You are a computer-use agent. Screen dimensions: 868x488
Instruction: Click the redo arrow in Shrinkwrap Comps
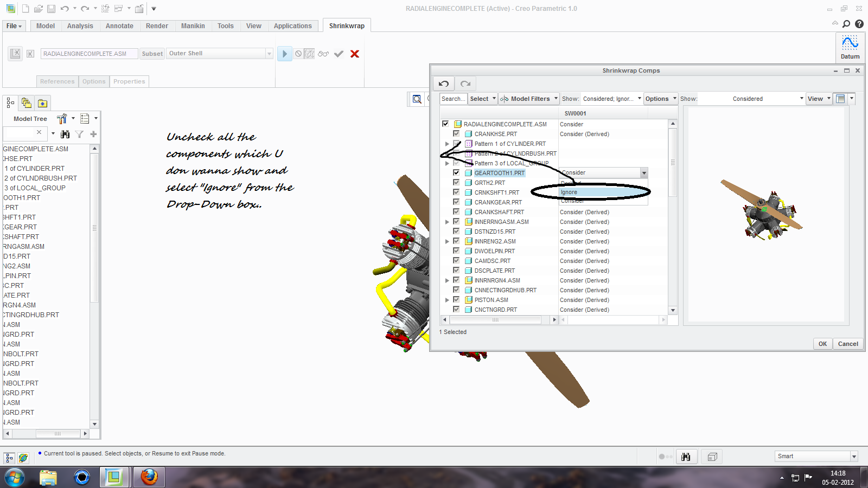(x=465, y=84)
